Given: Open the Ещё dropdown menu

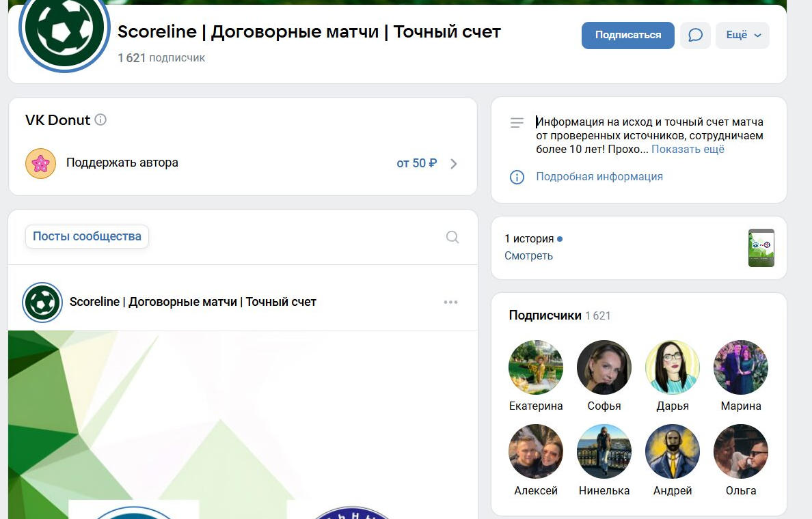Looking at the screenshot, I should pos(742,36).
